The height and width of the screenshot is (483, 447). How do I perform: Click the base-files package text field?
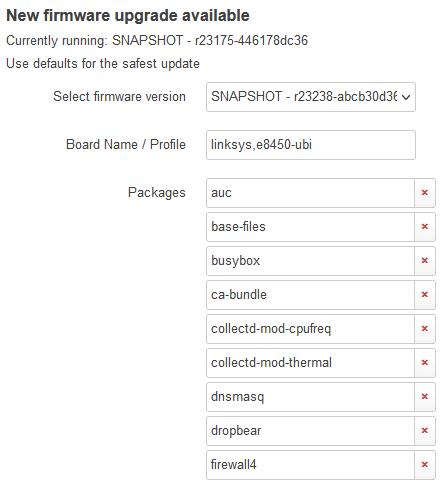click(310, 227)
